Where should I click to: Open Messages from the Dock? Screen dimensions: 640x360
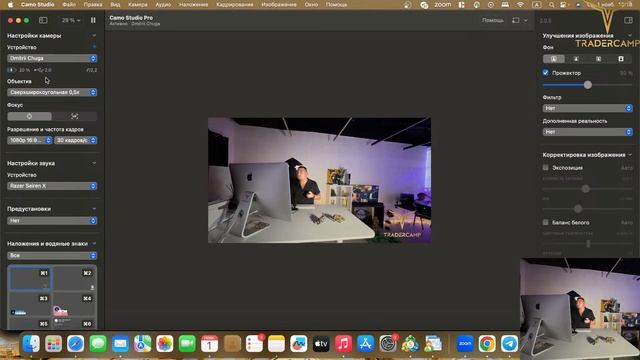pyautogui.click(x=98, y=344)
